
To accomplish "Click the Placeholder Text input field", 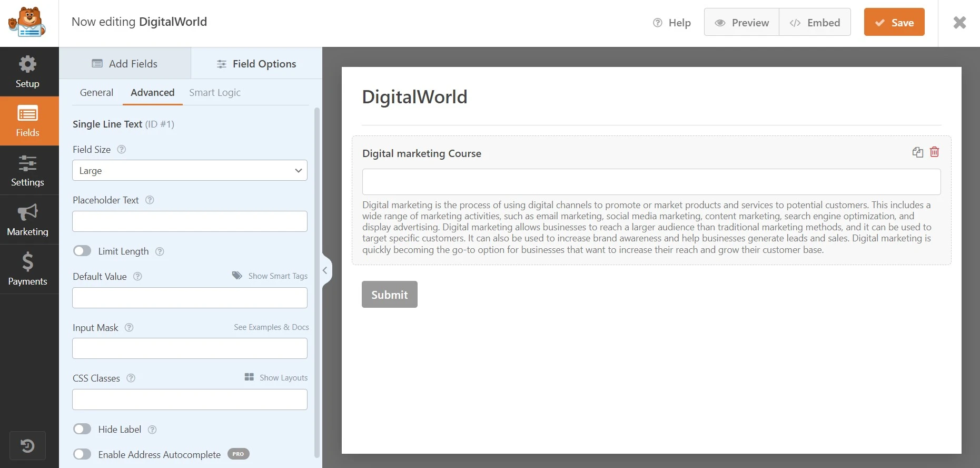I will 190,221.
